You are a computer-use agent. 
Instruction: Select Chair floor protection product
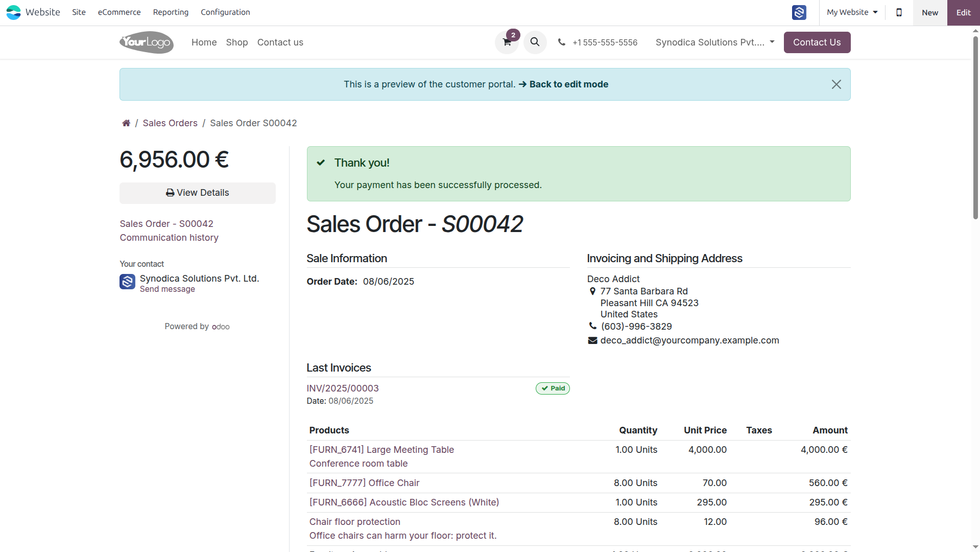[x=354, y=522]
